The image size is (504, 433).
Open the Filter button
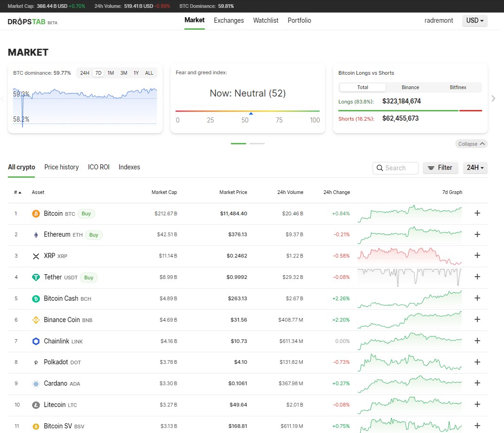(440, 168)
